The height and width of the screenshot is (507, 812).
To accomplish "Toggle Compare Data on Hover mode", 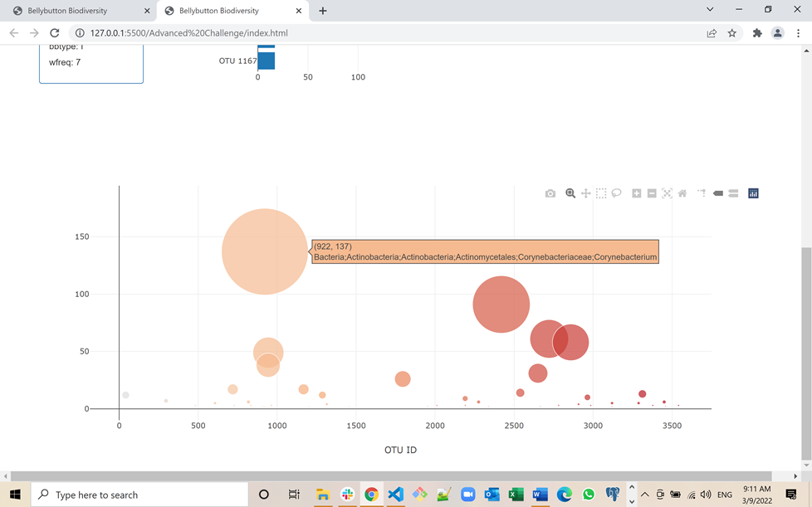I will [x=732, y=193].
